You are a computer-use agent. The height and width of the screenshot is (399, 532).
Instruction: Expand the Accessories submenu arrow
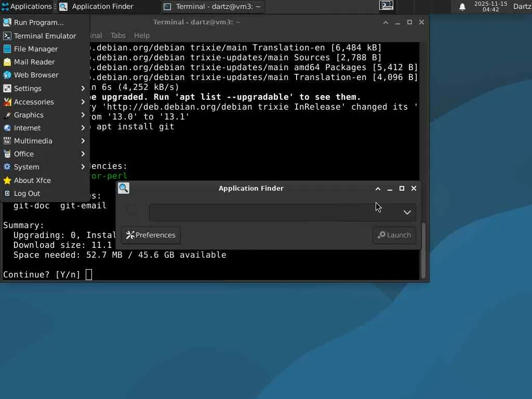click(x=83, y=102)
